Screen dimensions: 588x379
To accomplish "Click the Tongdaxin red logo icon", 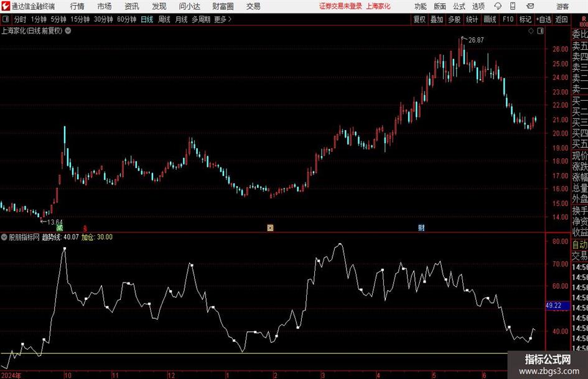I will pyautogui.click(x=5, y=6).
